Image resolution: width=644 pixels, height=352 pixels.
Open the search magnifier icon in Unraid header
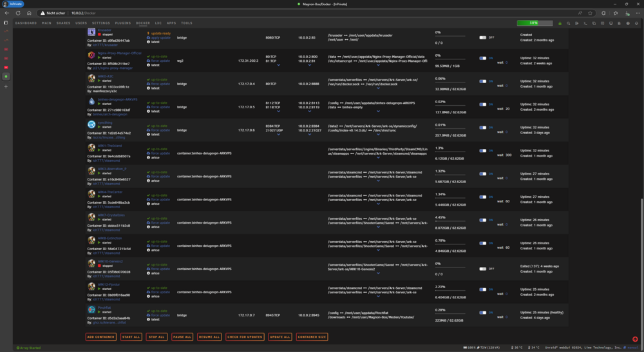[569, 23]
